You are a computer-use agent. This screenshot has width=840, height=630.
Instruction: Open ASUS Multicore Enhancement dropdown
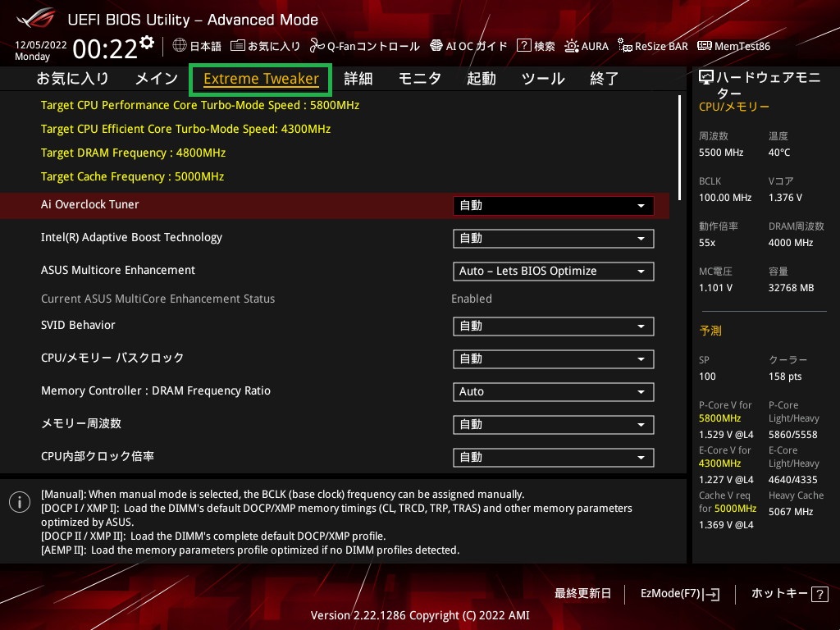click(554, 271)
